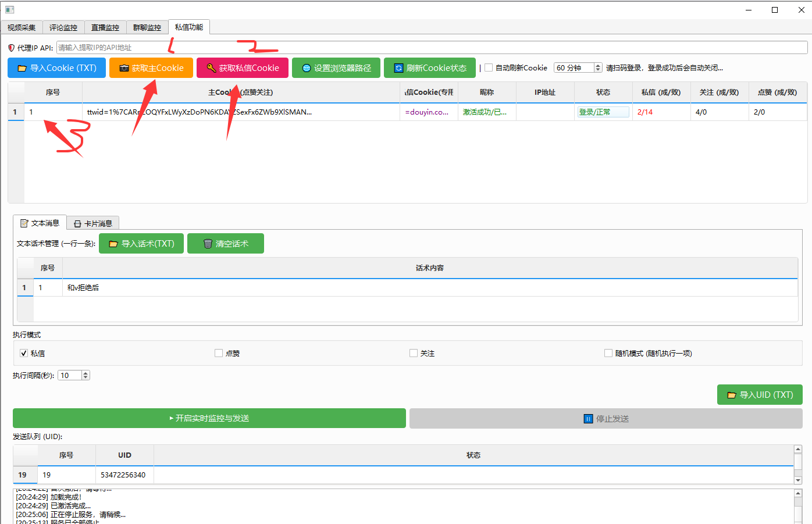Click the 昵称 column header
812x524 pixels.
(487, 92)
